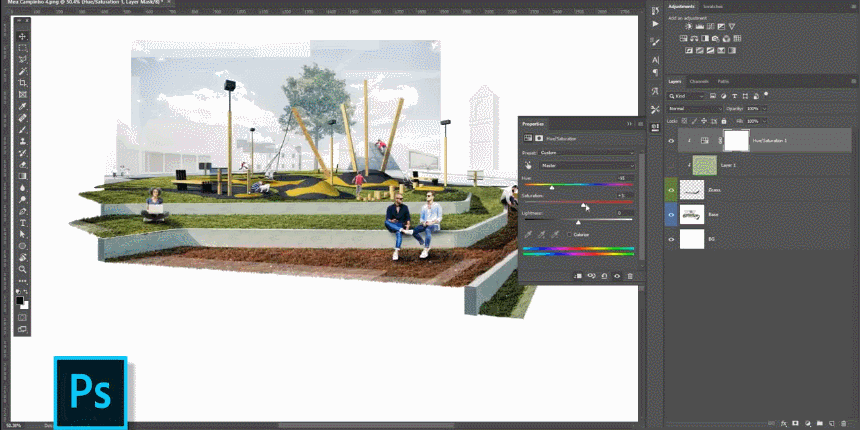Select the Ellipse shape tool
Screen dimensions: 860x430
tap(22, 246)
